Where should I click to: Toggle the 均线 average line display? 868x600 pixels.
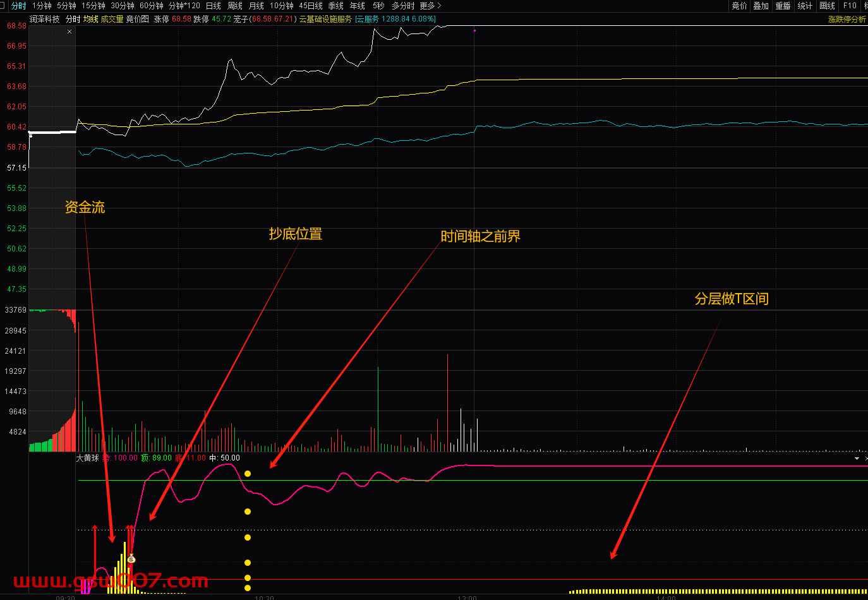point(91,20)
